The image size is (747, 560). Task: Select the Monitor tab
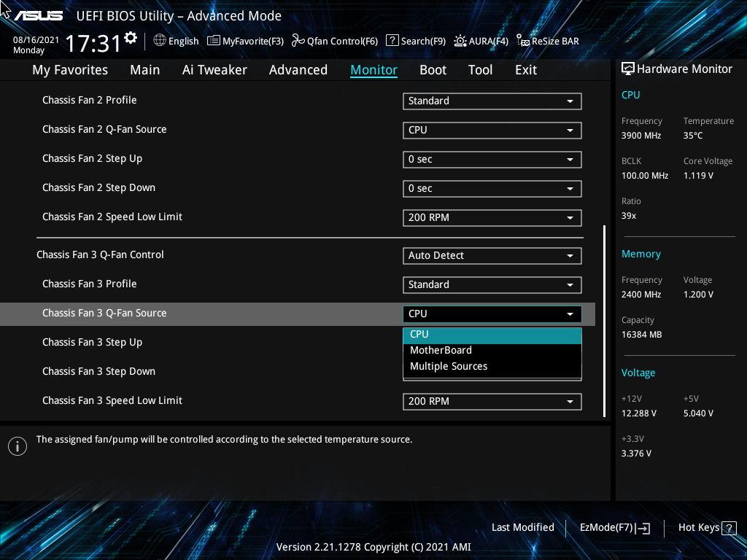pyautogui.click(x=374, y=70)
